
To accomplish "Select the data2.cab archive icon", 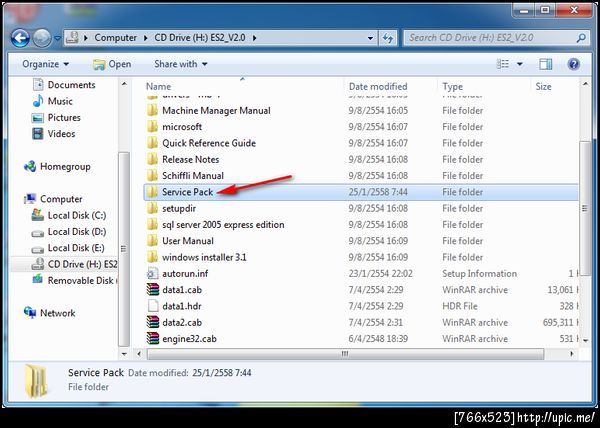I will click(x=152, y=322).
